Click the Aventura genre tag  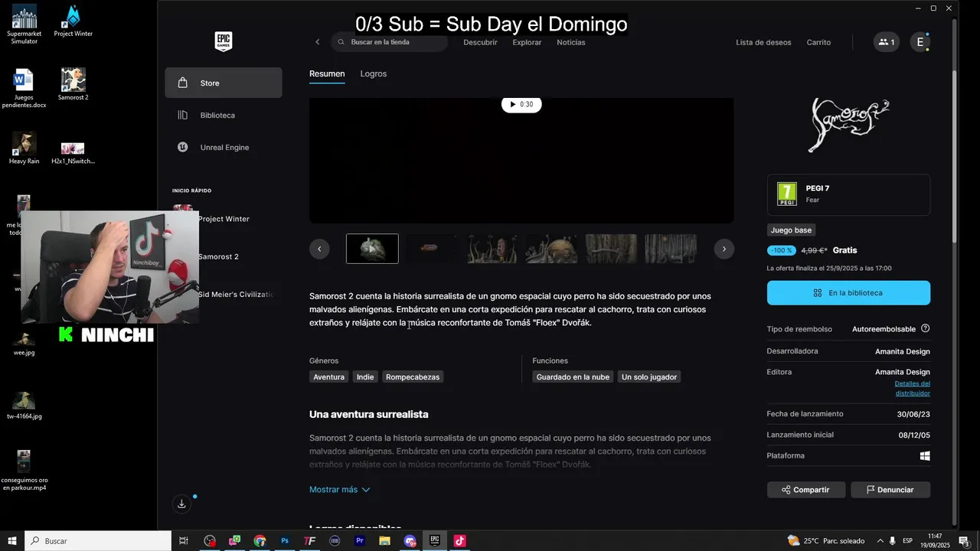coord(328,377)
